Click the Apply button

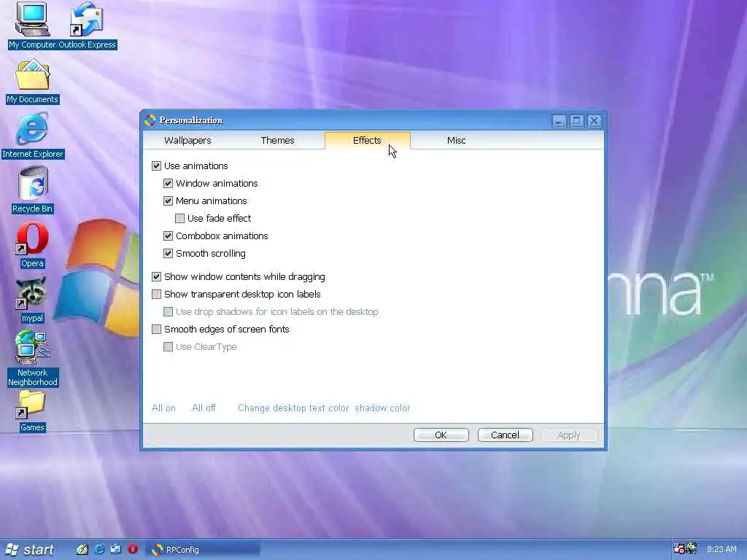(569, 435)
